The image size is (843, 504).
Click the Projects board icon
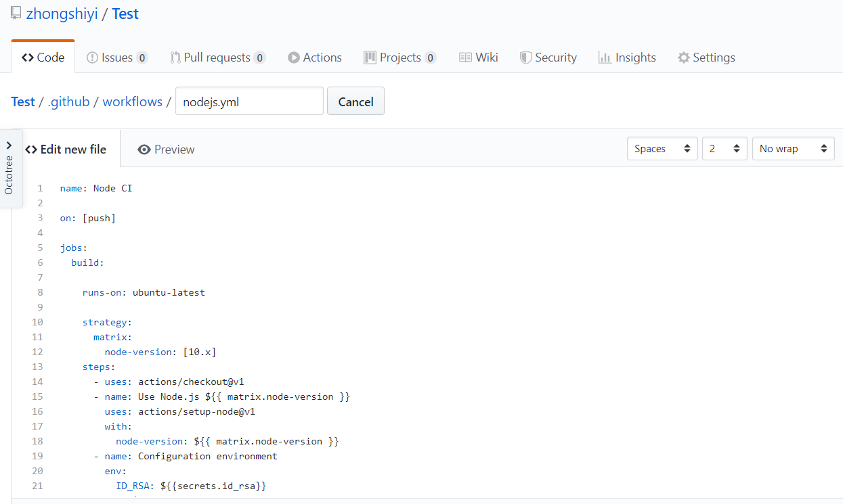pos(370,58)
